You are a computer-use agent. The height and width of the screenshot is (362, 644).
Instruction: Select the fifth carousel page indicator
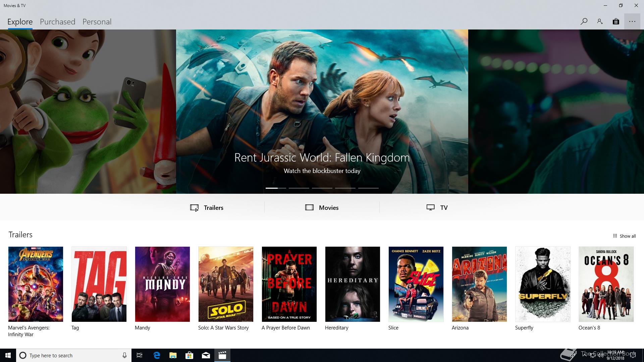pyautogui.click(x=368, y=188)
